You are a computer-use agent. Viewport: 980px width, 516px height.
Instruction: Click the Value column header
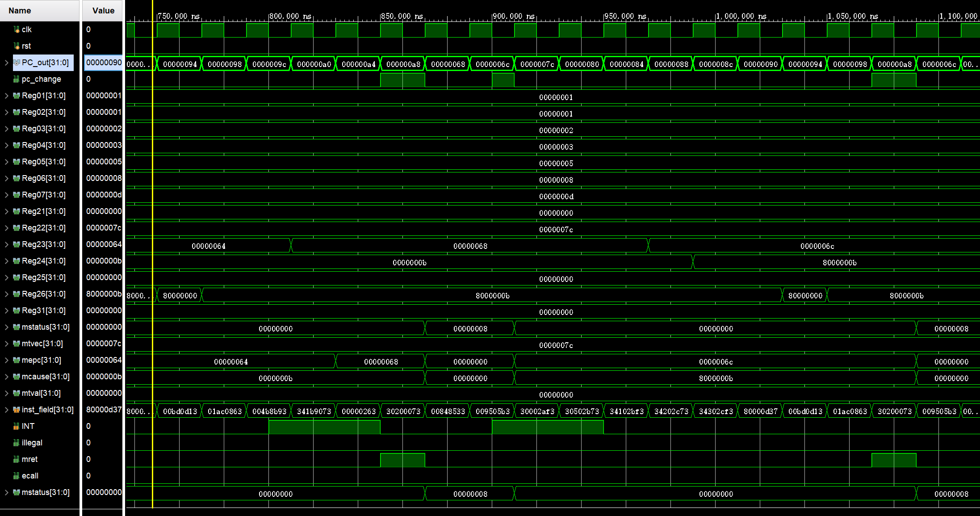tap(103, 11)
